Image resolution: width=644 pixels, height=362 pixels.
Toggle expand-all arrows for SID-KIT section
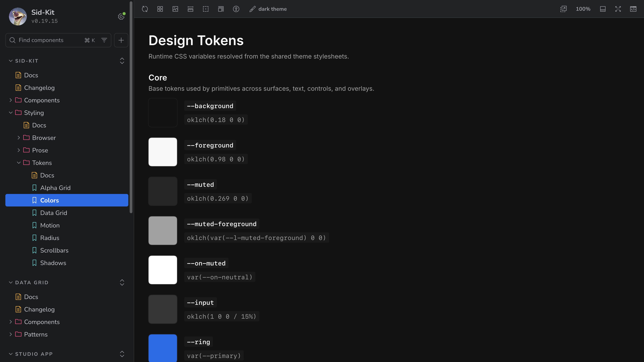(x=122, y=61)
